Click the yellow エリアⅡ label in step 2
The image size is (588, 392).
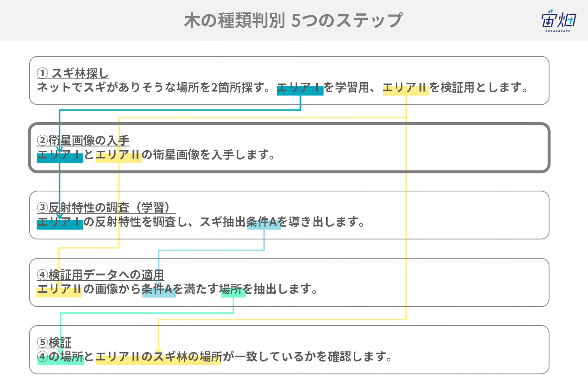point(119,155)
